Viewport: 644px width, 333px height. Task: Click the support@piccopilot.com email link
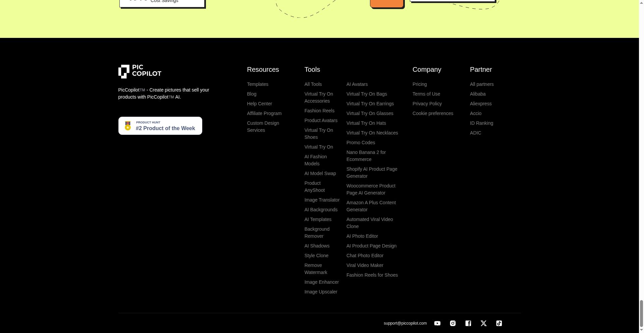[405, 323]
